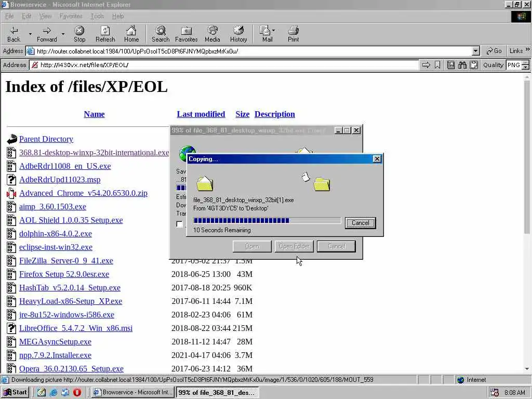Click the Browservice clipboard icon
Image resolution: width=532 pixels, height=399 pixels.
[x=474, y=65]
